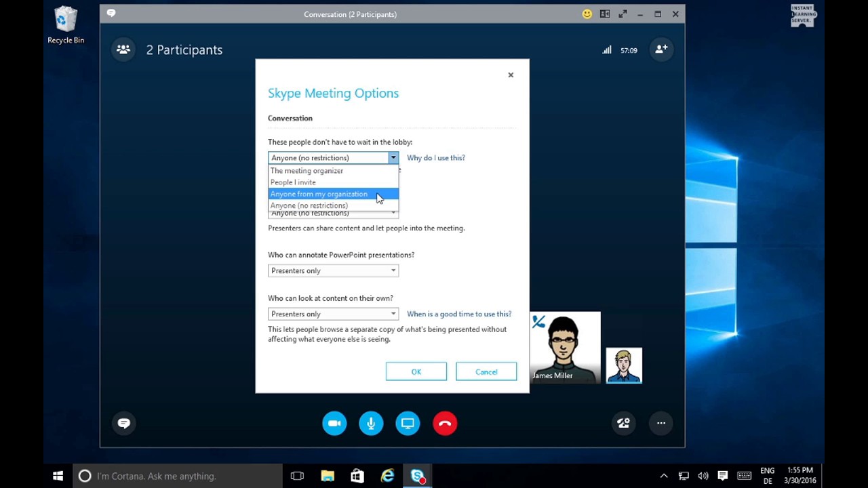Click the more options ellipsis button
This screenshot has width=868, height=488.
pos(660,423)
